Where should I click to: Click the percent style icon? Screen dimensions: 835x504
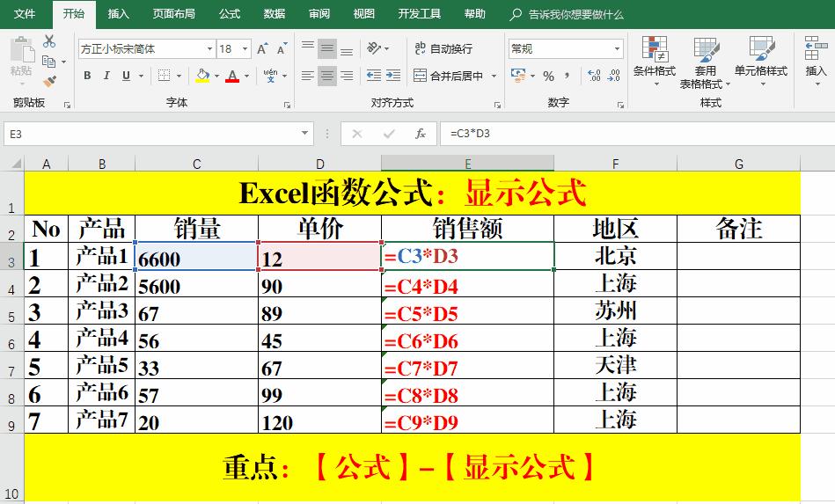pos(548,77)
